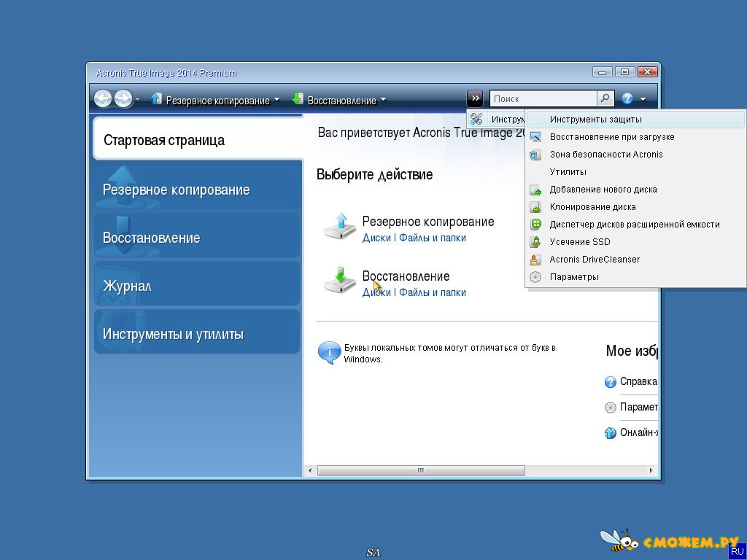Click Параметры gear icon in favorites

click(611, 408)
